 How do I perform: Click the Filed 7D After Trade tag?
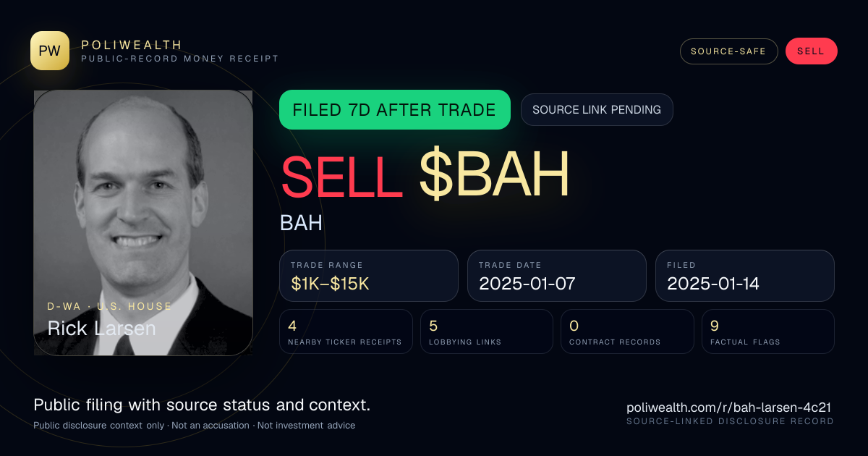(x=395, y=110)
